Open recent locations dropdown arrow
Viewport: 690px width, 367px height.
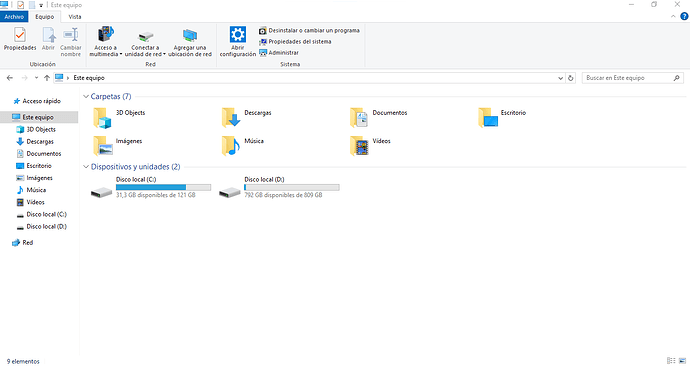(36, 78)
